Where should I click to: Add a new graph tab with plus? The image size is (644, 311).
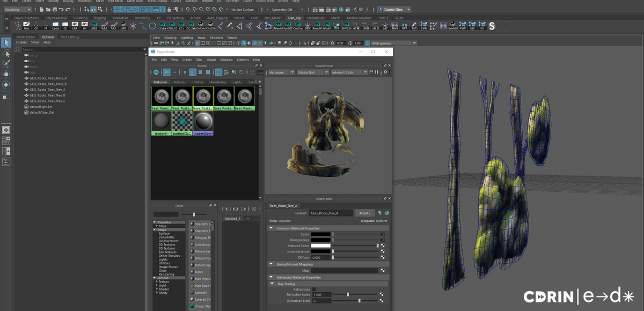(248, 219)
